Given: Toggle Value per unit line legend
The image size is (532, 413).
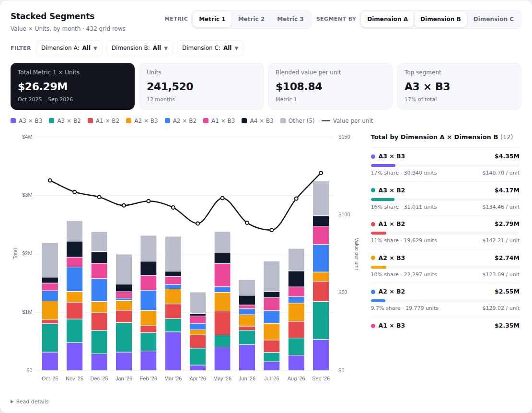Looking at the screenshot, I should click(347, 120).
